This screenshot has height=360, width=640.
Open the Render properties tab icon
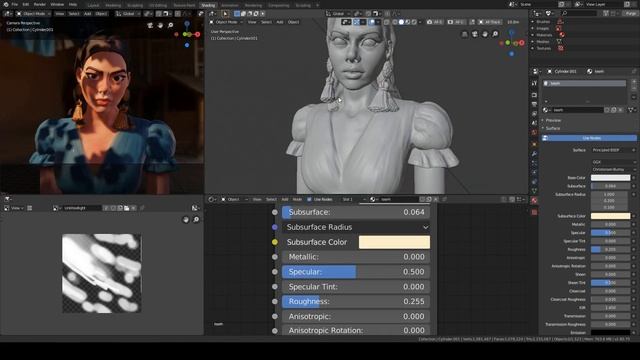(534, 95)
